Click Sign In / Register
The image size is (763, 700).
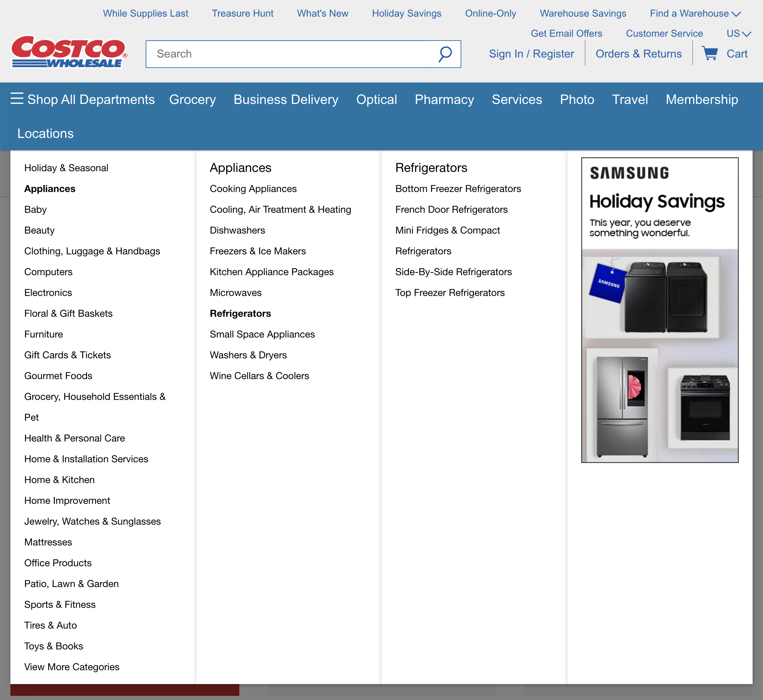pos(531,54)
